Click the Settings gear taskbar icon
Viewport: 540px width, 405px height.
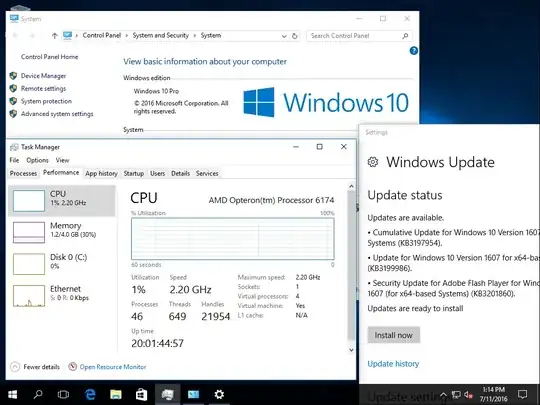pyautogui.click(x=219, y=394)
